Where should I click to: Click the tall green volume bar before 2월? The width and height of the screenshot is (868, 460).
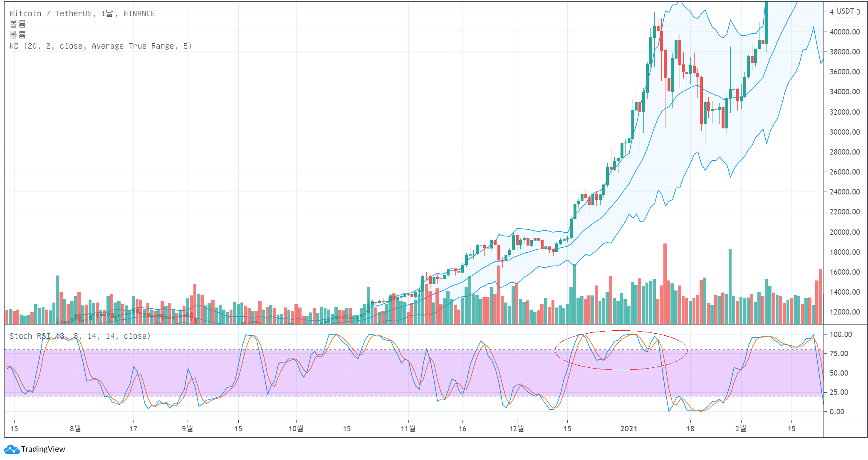click(x=730, y=287)
